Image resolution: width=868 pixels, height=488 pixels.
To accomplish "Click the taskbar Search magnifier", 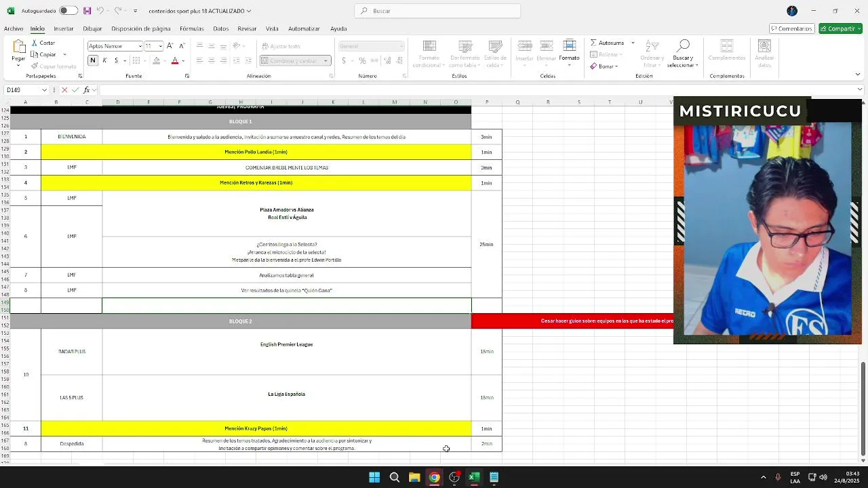I will coord(394,477).
